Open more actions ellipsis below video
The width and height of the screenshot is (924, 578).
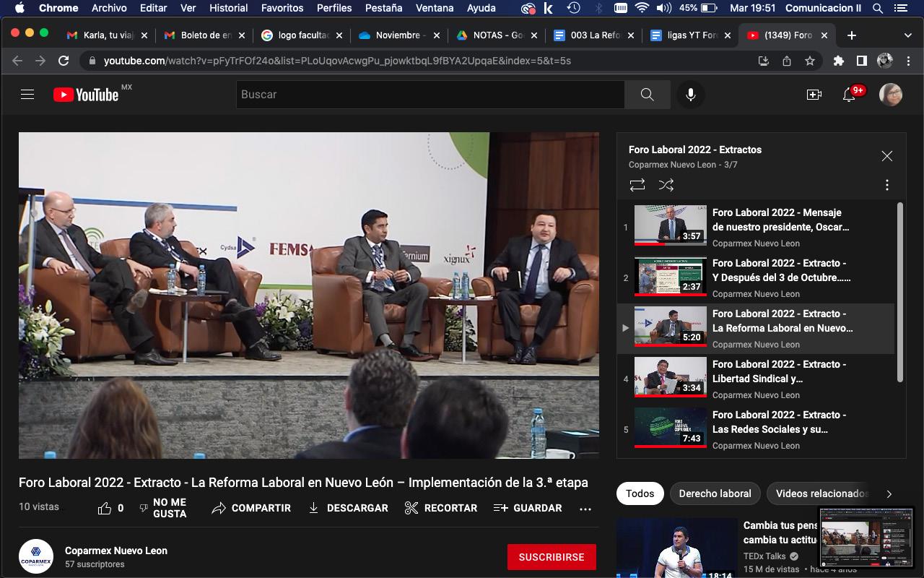[x=585, y=509]
